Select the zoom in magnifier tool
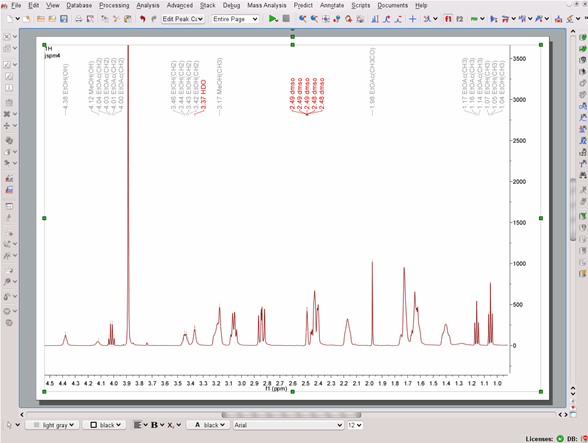The image size is (588, 443). pyautogui.click(x=303, y=19)
